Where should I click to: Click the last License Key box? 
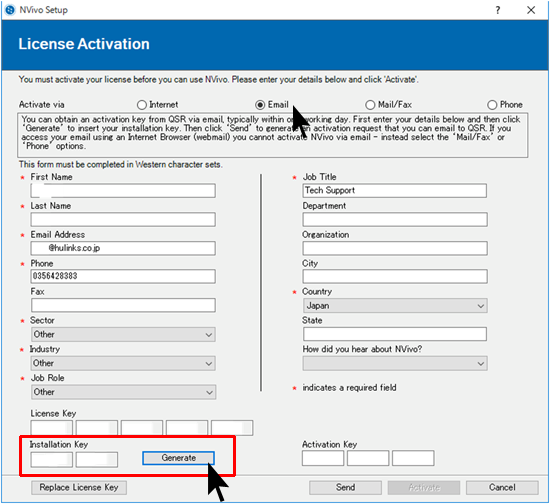pyautogui.click(x=232, y=428)
